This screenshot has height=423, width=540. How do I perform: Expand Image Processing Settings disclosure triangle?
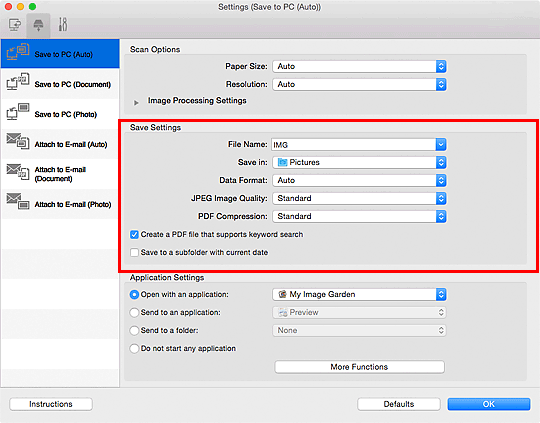tap(136, 102)
